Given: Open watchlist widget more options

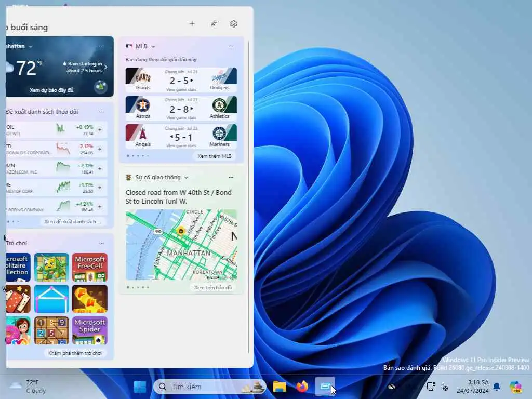Looking at the screenshot, I should 101,112.
